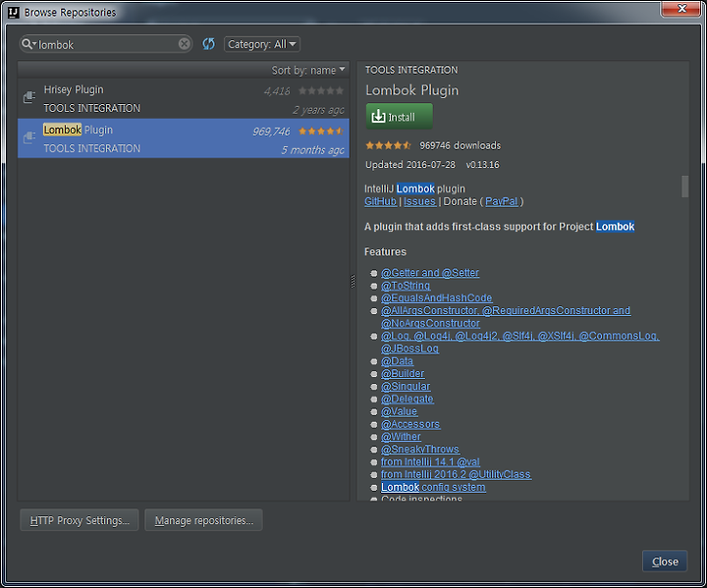This screenshot has width=707, height=588.
Task: Click the '969746 downloads' text
Action: point(460,145)
